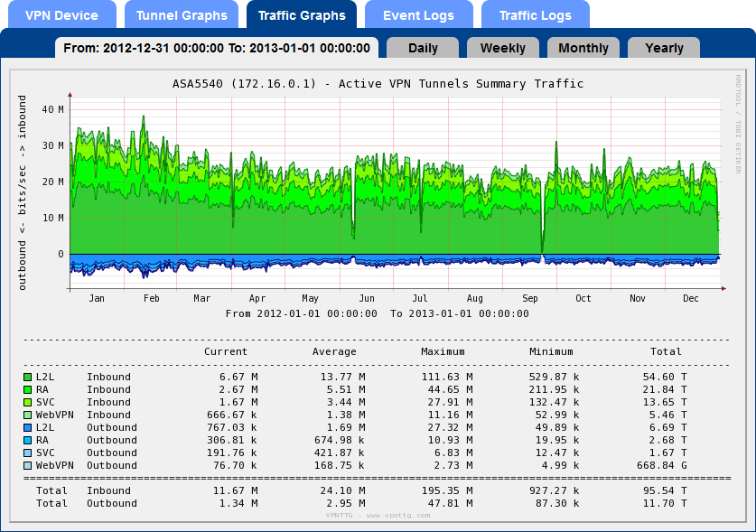Click the 10 M y-axis label
The height and width of the screenshot is (532, 756).
click(53, 218)
